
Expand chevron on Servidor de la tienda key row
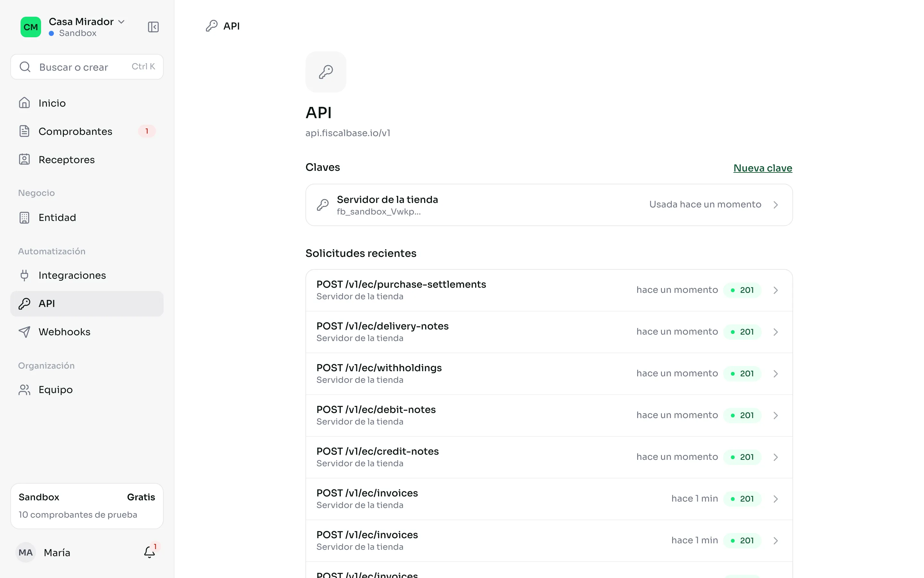[x=775, y=205]
